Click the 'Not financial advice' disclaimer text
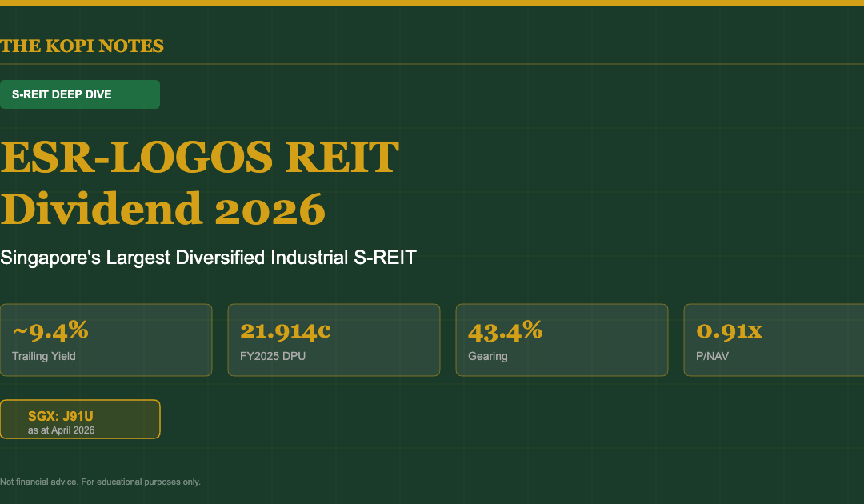The width and height of the screenshot is (864, 504). (100, 482)
